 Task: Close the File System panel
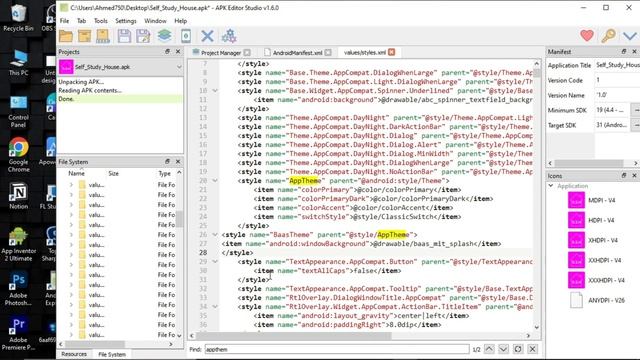pos(178,162)
